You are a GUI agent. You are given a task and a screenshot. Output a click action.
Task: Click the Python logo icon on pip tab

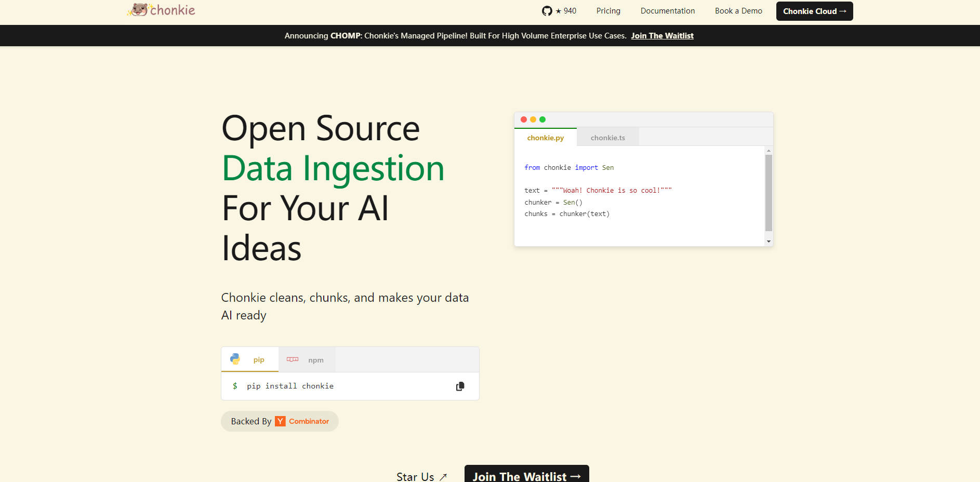(235, 359)
